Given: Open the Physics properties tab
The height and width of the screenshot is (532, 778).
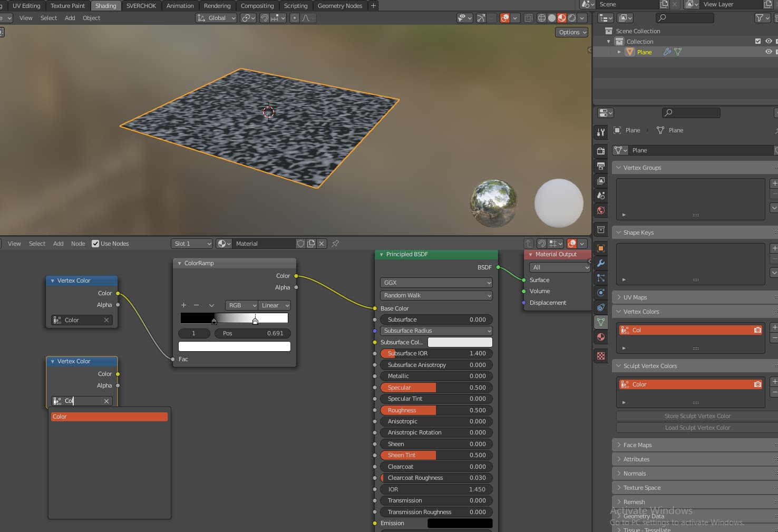Looking at the screenshot, I should coord(600,293).
